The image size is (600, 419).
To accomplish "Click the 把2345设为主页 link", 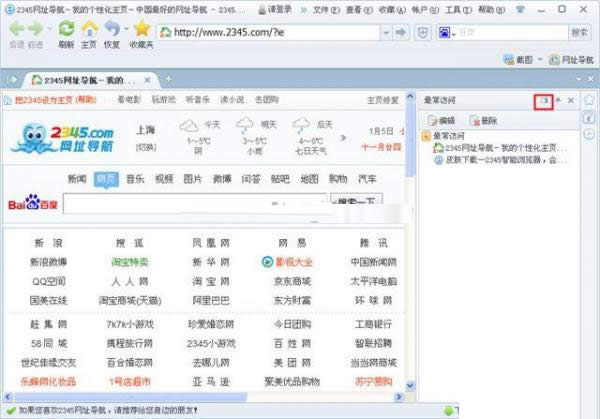I will tap(56, 100).
